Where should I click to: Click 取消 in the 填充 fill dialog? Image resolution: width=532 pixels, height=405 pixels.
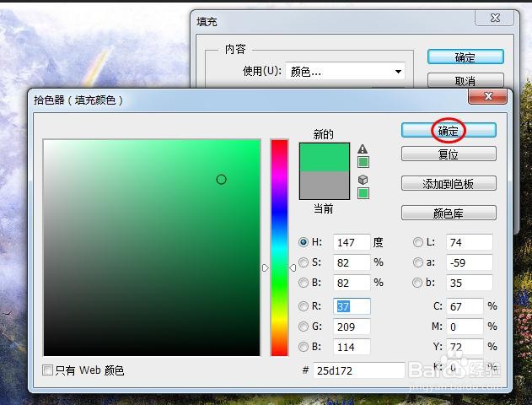(x=465, y=81)
